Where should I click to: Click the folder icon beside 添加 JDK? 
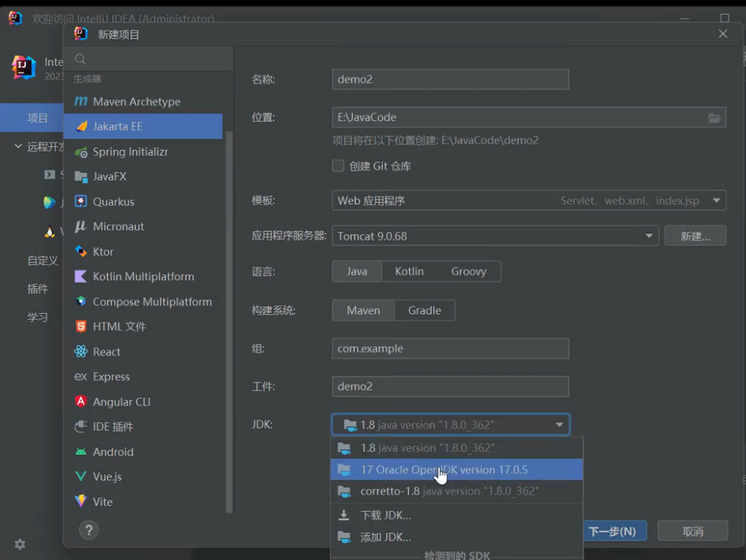coord(344,537)
